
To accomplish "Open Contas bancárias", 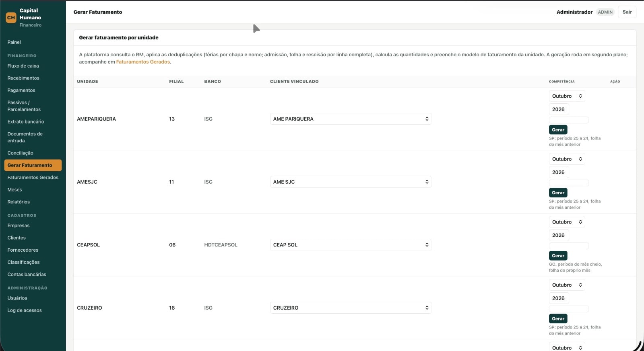I will pos(27,275).
